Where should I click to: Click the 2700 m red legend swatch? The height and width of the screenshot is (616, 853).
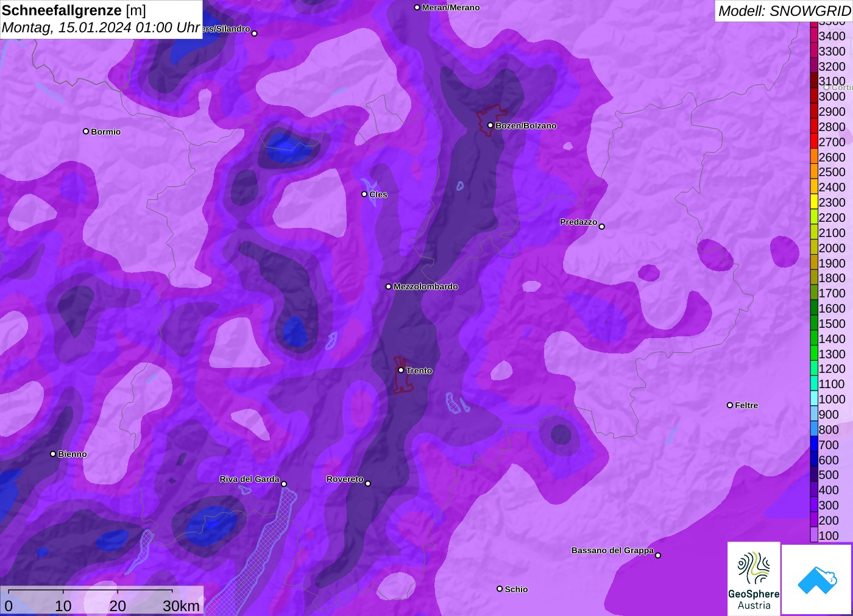click(814, 141)
